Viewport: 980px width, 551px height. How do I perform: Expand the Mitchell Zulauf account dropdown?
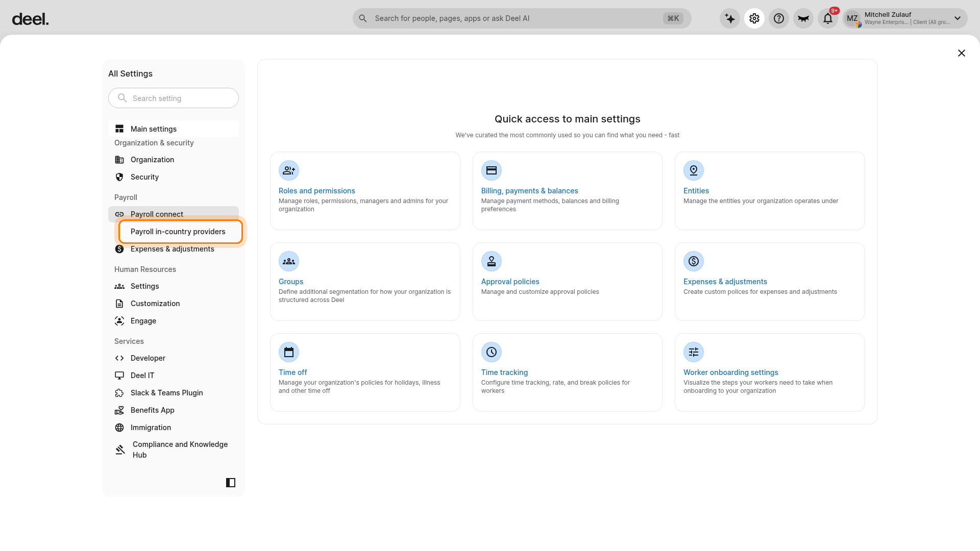pos(958,18)
